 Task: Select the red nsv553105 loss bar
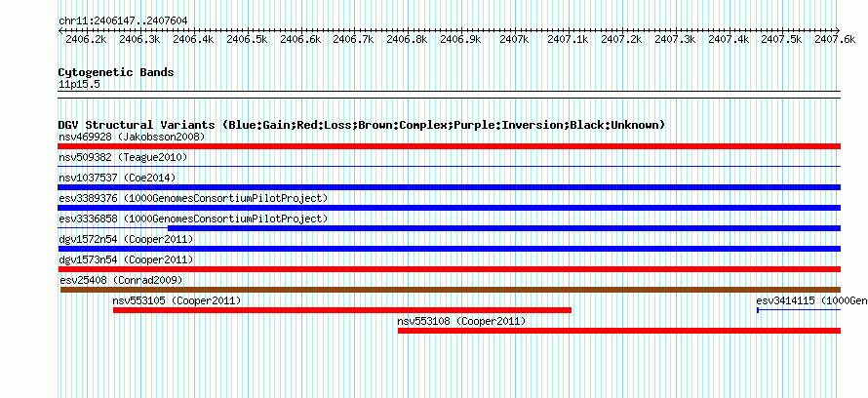342,310
